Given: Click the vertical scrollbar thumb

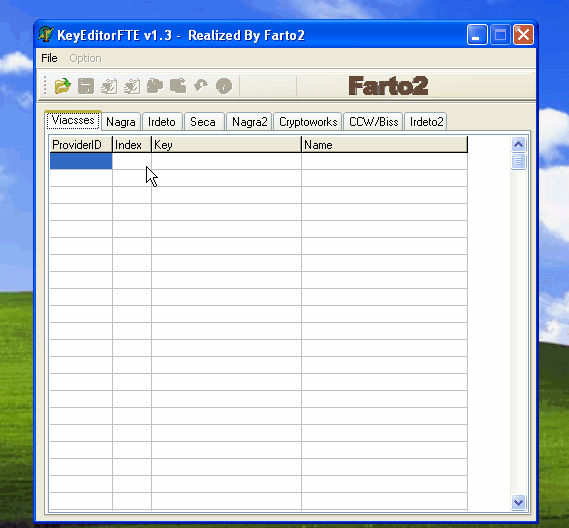Looking at the screenshot, I should point(518,161).
